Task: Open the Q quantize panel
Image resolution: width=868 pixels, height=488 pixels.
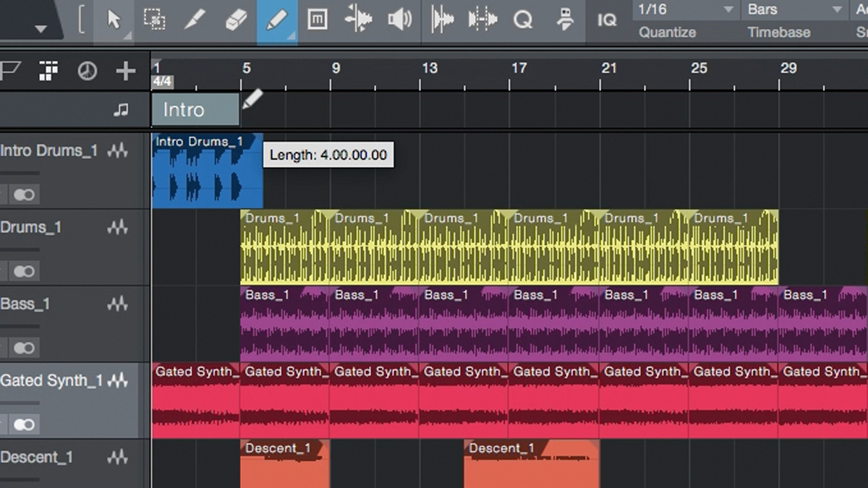Action: tap(523, 20)
